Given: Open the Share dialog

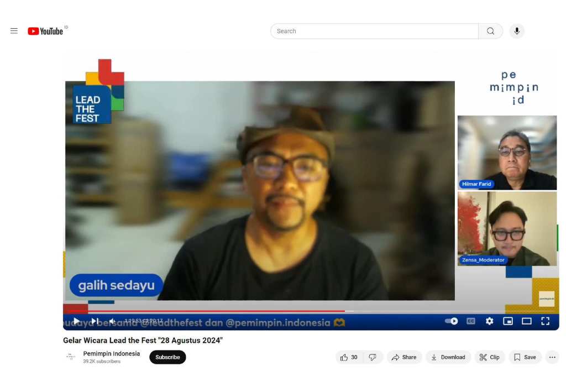Looking at the screenshot, I should pyautogui.click(x=404, y=357).
